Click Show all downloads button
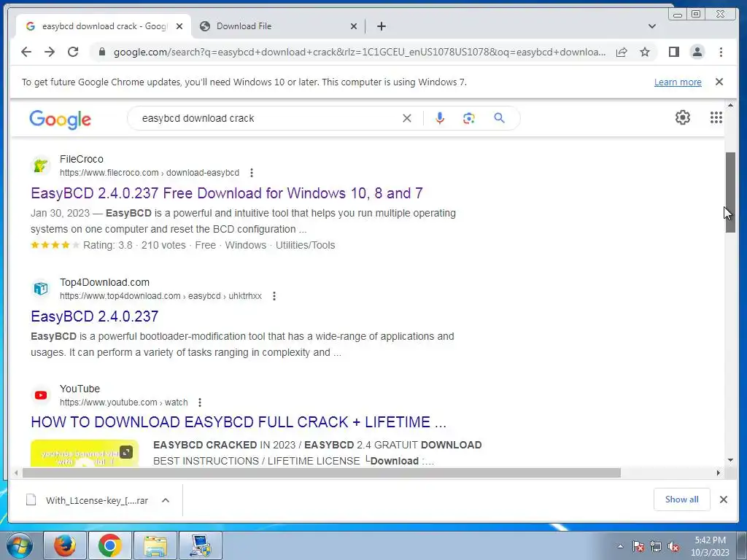747x560 pixels. coord(682,499)
